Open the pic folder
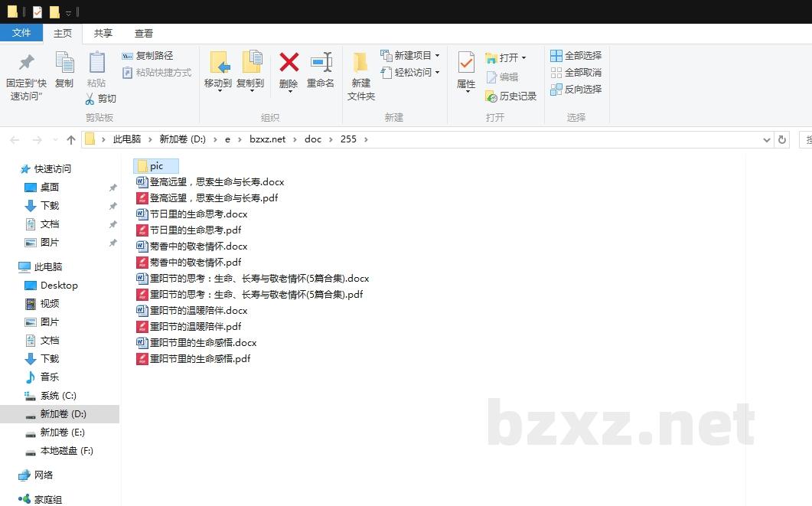 [156, 165]
